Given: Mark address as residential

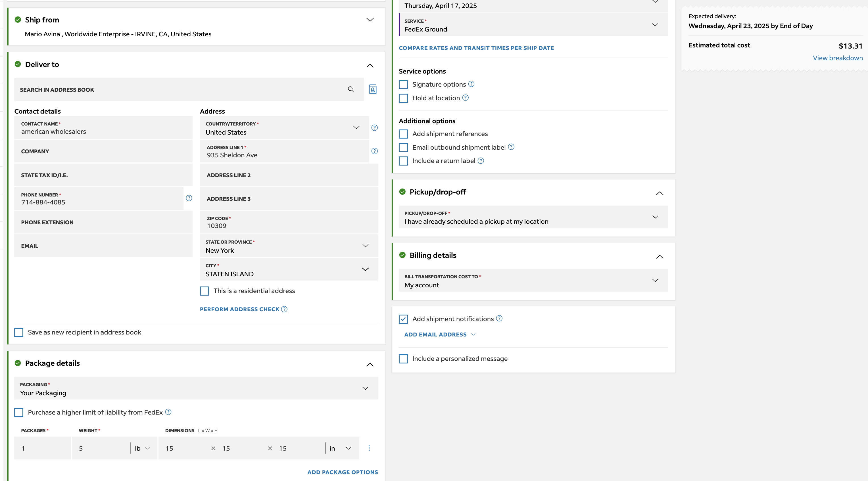Looking at the screenshot, I should [x=205, y=291].
